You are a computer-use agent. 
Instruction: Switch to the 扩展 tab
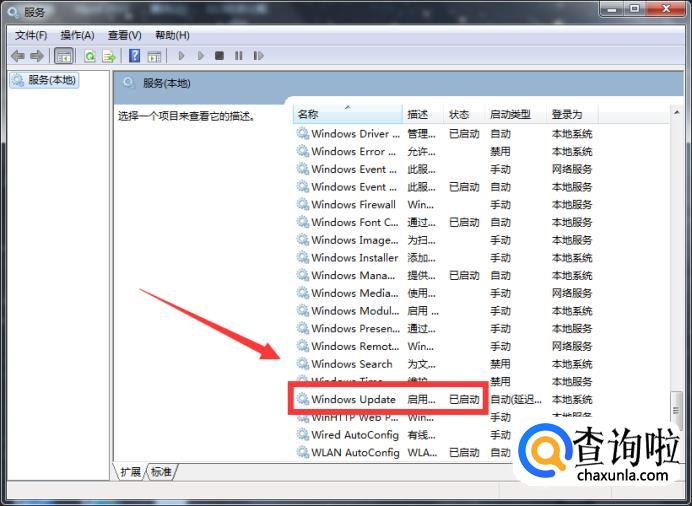[130, 472]
